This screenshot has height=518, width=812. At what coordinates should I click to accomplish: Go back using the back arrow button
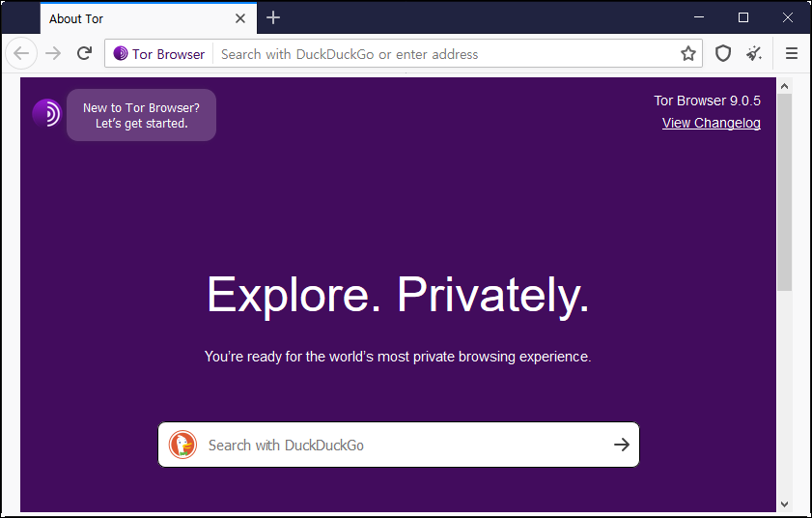click(x=21, y=53)
